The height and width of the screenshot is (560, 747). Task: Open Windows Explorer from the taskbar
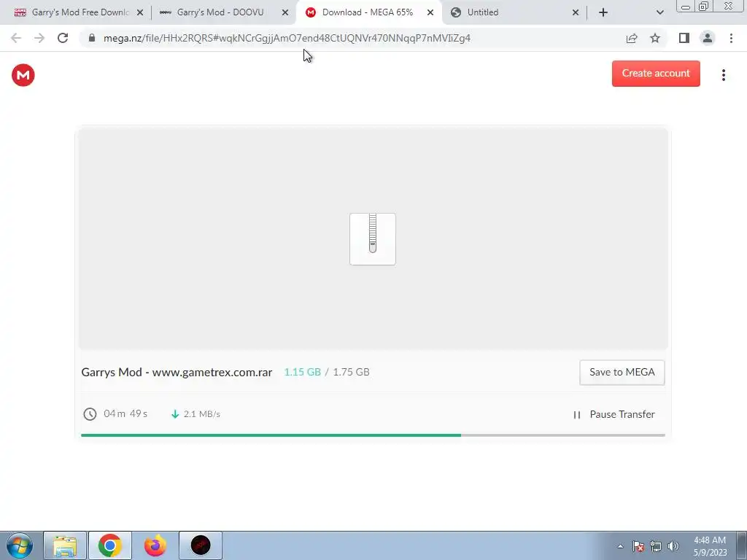coord(65,545)
